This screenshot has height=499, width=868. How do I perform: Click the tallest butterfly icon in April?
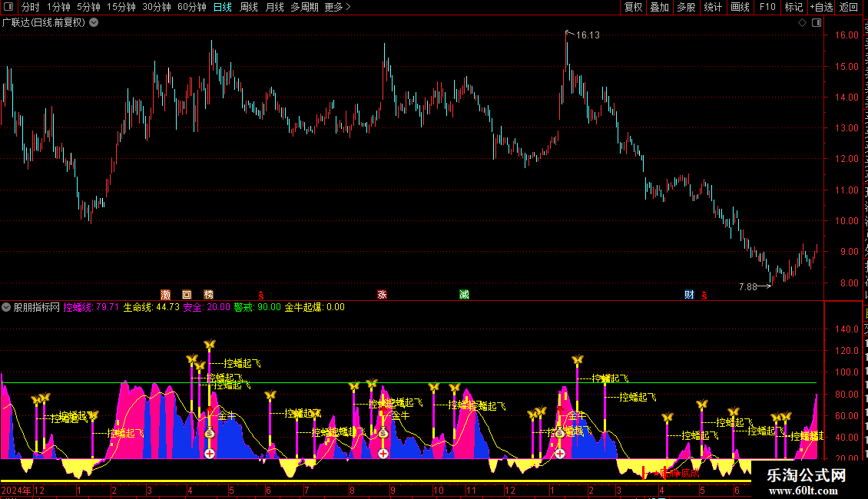click(x=209, y=345)
